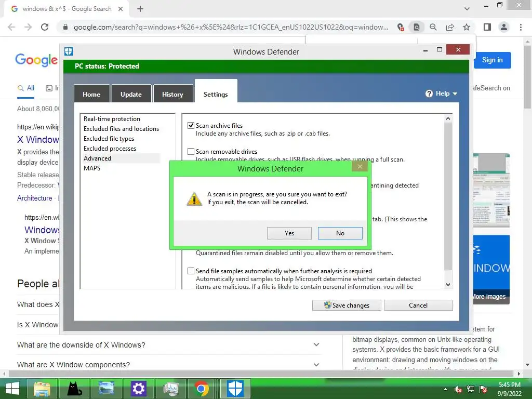Open Chrome three-dot menu

521,27
